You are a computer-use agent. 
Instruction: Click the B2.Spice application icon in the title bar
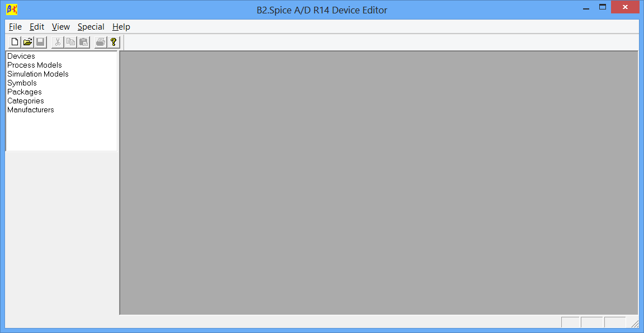pyautogui.click(x=12, y=9)
